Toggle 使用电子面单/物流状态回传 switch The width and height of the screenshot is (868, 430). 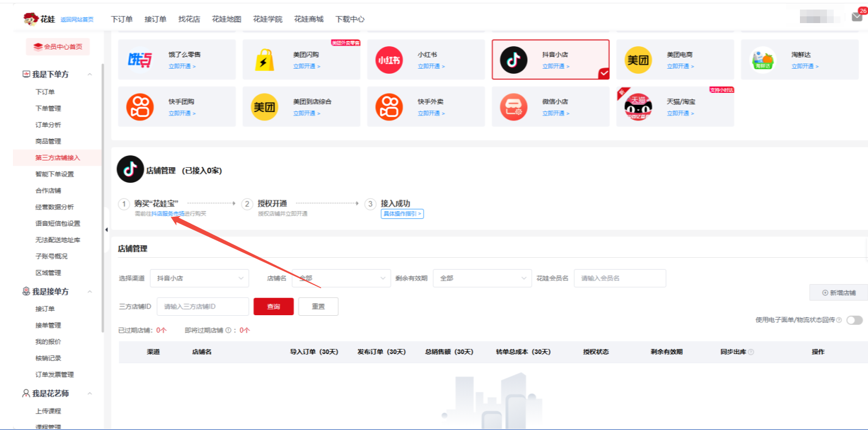(854, 320)
